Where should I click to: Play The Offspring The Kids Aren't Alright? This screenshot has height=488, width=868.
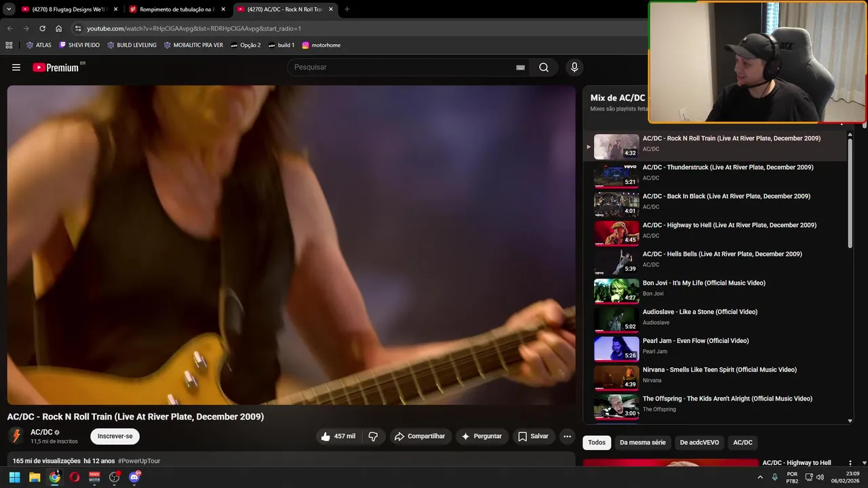715,407
